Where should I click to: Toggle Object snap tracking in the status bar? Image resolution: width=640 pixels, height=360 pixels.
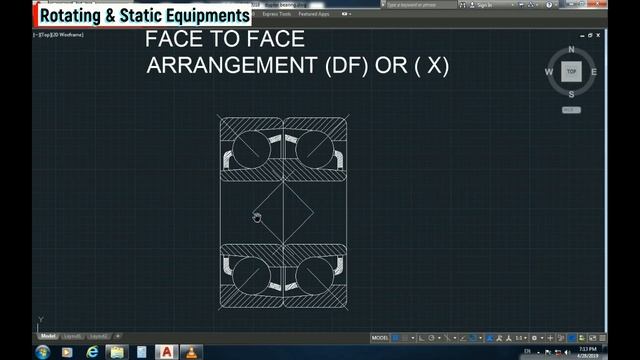463,338
